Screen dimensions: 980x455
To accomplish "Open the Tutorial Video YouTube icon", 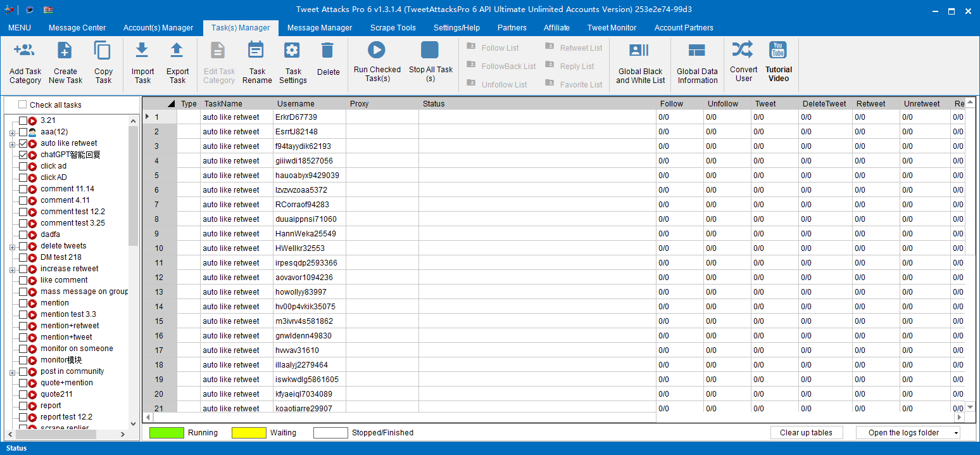I will pos(778,49).
